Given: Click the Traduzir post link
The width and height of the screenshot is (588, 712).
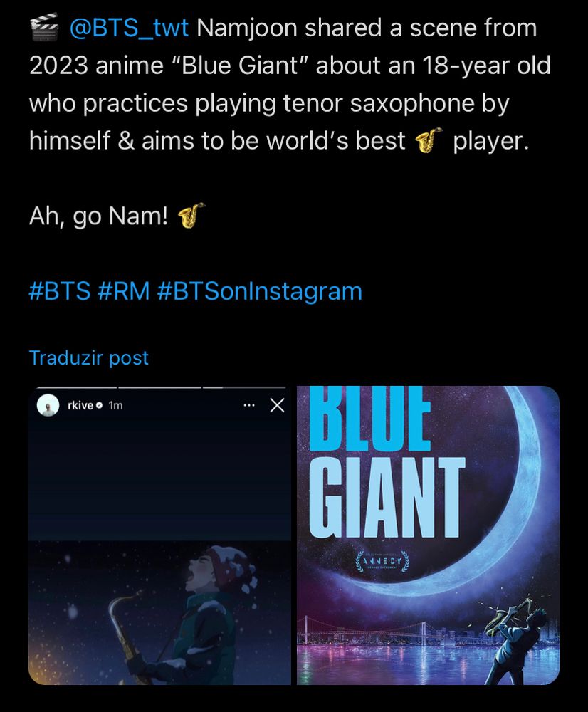Looking at the screenshot, I should click(88, 358).
